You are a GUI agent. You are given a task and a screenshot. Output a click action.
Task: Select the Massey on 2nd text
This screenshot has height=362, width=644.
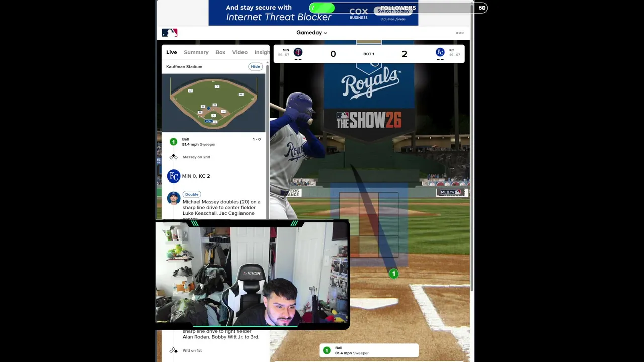coord(196,157)
